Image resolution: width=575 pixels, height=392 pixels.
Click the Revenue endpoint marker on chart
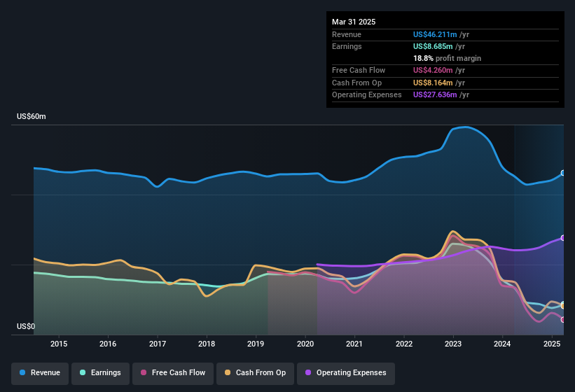563,173
